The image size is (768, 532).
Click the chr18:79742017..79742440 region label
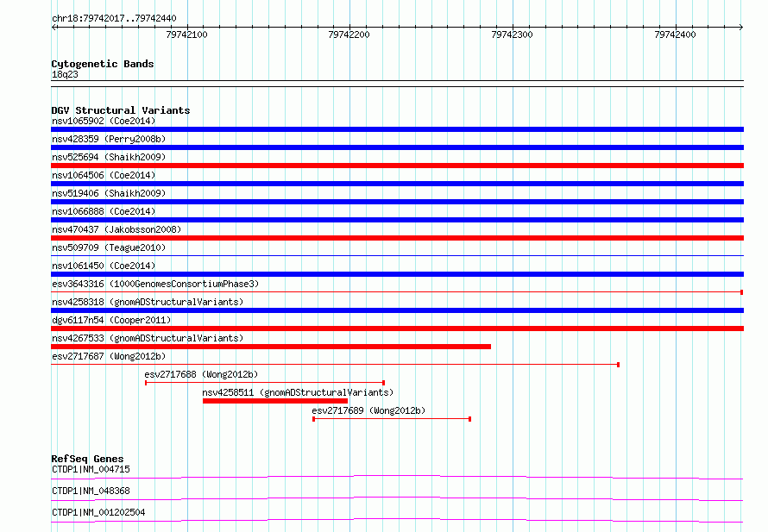tap(114, 18)
